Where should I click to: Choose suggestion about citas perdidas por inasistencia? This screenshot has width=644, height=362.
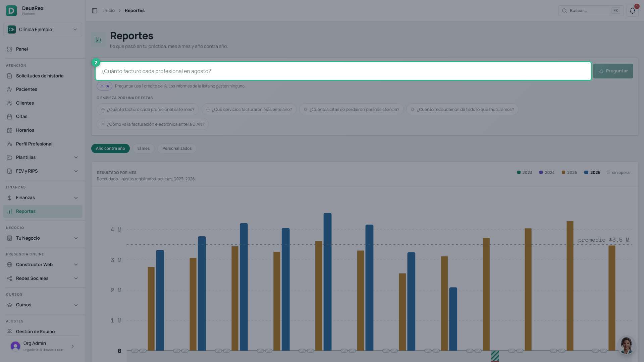351,110
